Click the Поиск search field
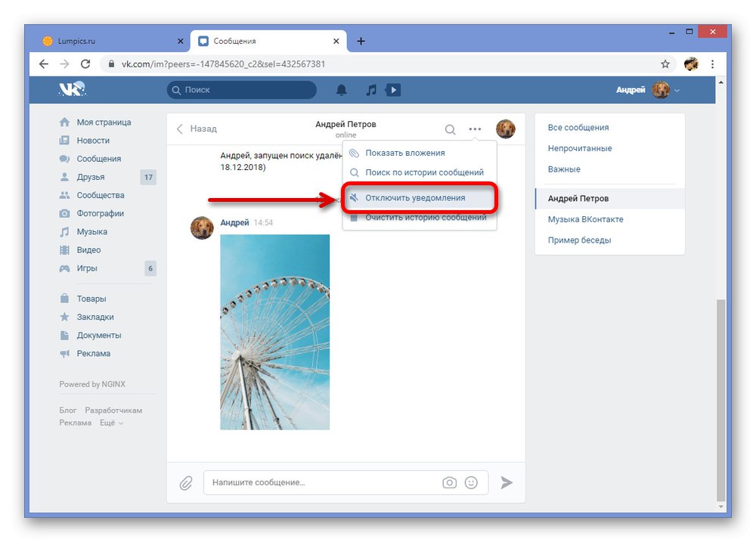756x542 pixels. click(242, 90)
